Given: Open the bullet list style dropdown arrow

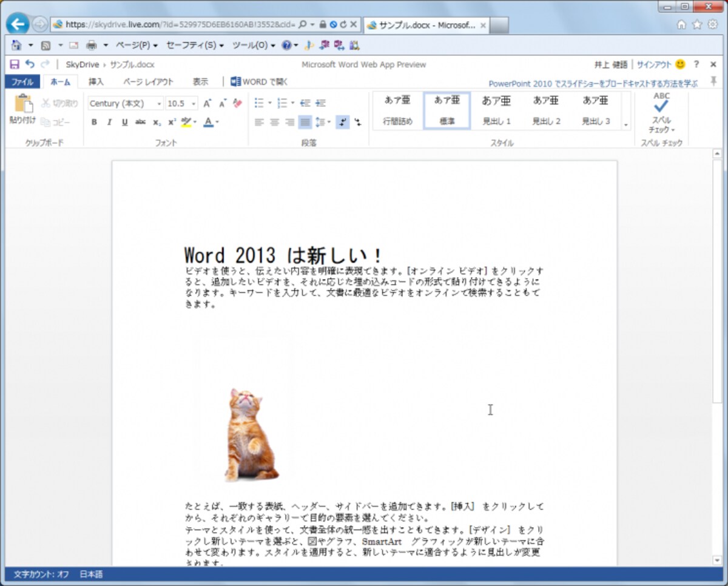Looking at the screenshot, I should point(269,103).
